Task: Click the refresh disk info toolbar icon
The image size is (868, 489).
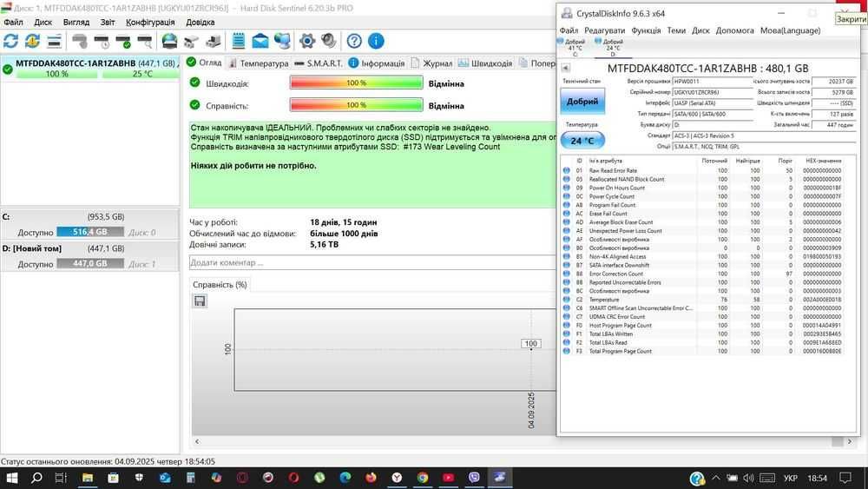Action: coord(10,41)
